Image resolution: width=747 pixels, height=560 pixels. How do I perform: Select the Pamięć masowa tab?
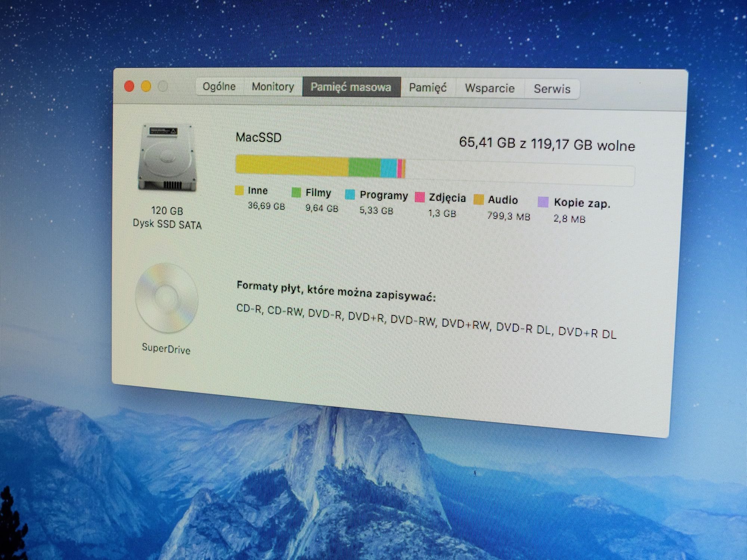coord(351,87)
